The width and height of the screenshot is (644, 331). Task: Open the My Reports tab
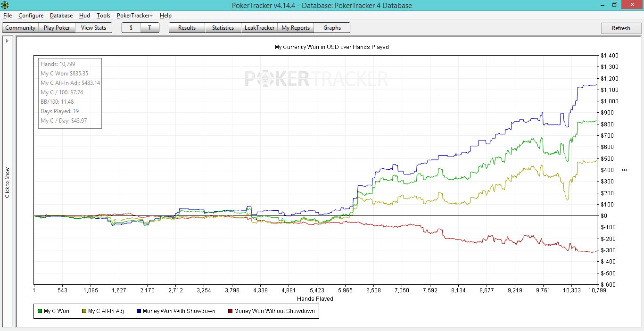(296, 28)
